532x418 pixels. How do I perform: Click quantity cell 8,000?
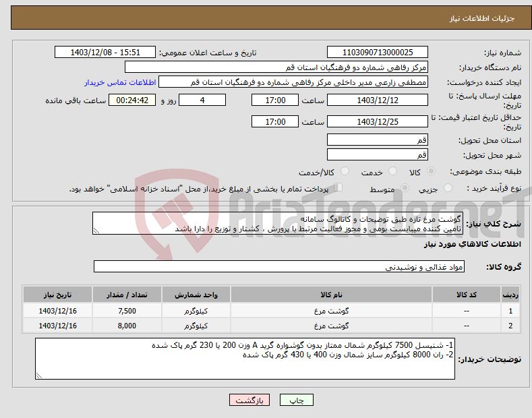click(x=127, y=326)
